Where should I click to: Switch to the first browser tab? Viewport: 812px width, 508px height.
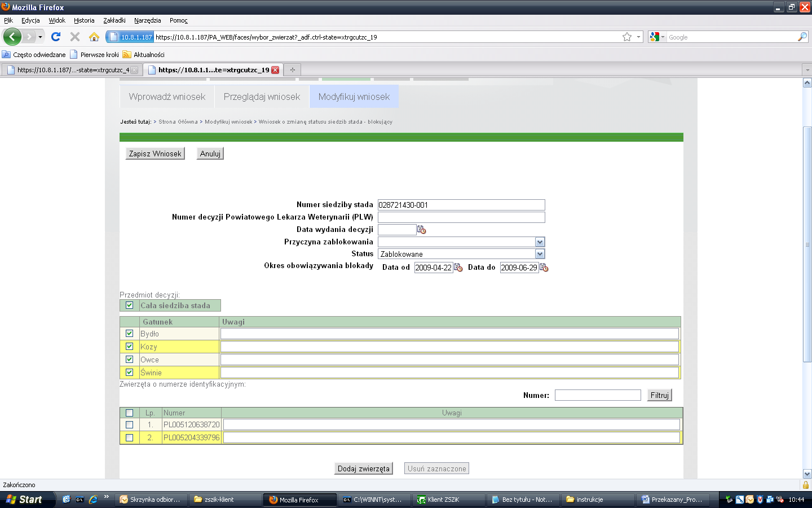click(72, 70)
